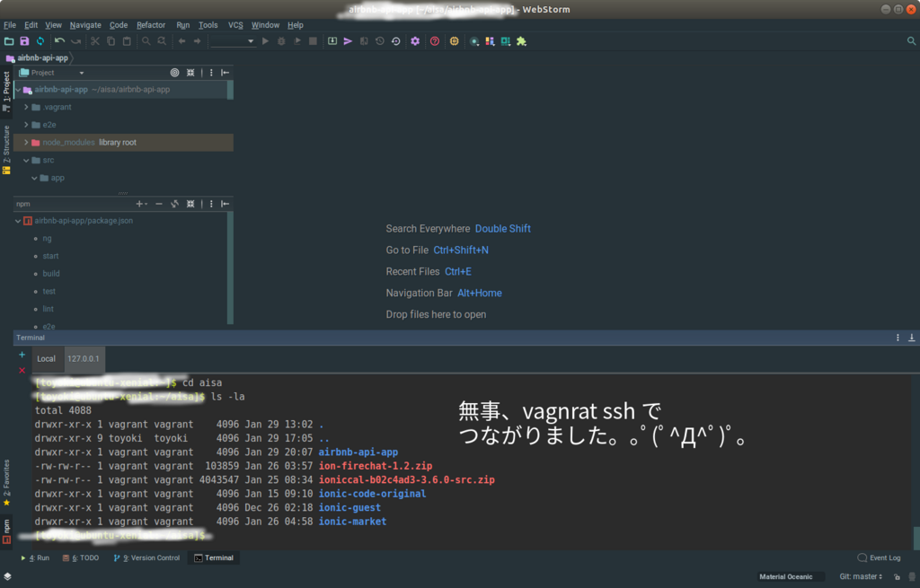
Task: Open the Project panel options menu
Action: [211, 73]
